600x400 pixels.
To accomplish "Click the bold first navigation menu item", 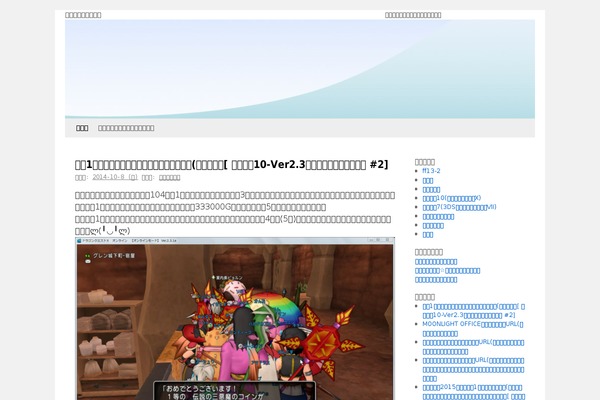I will pos(82,128).
